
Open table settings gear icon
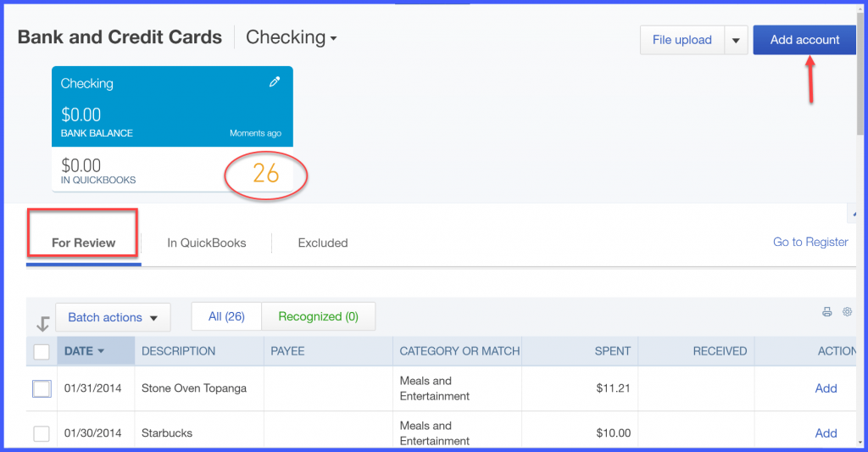click(x=847, y=312)
